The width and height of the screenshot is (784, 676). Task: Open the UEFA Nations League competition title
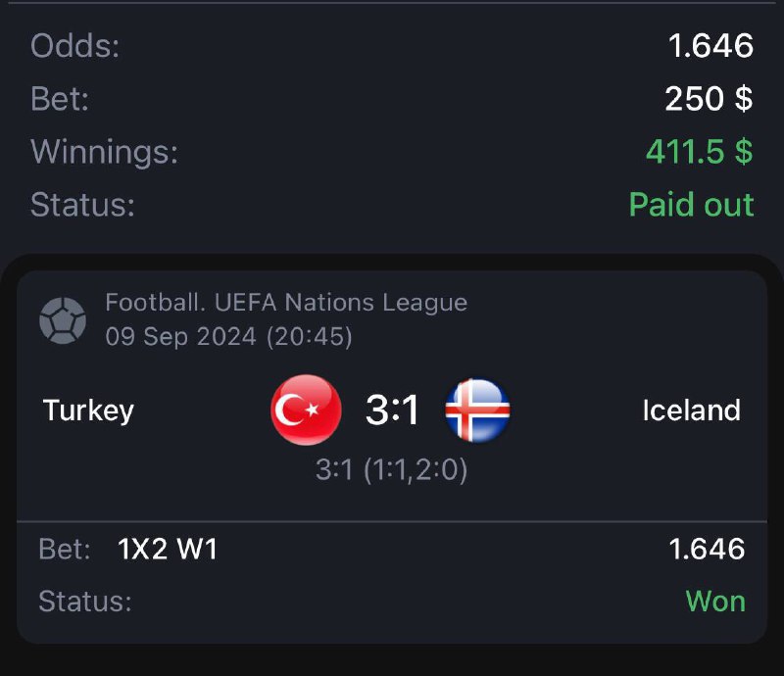pos(286,303)
